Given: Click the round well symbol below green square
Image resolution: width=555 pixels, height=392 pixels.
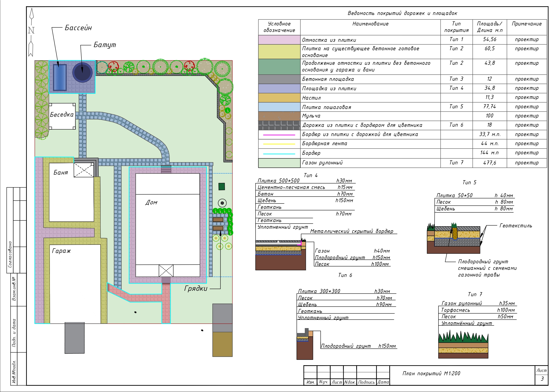Looking at the screenshot, I should [x=222, y=203].
